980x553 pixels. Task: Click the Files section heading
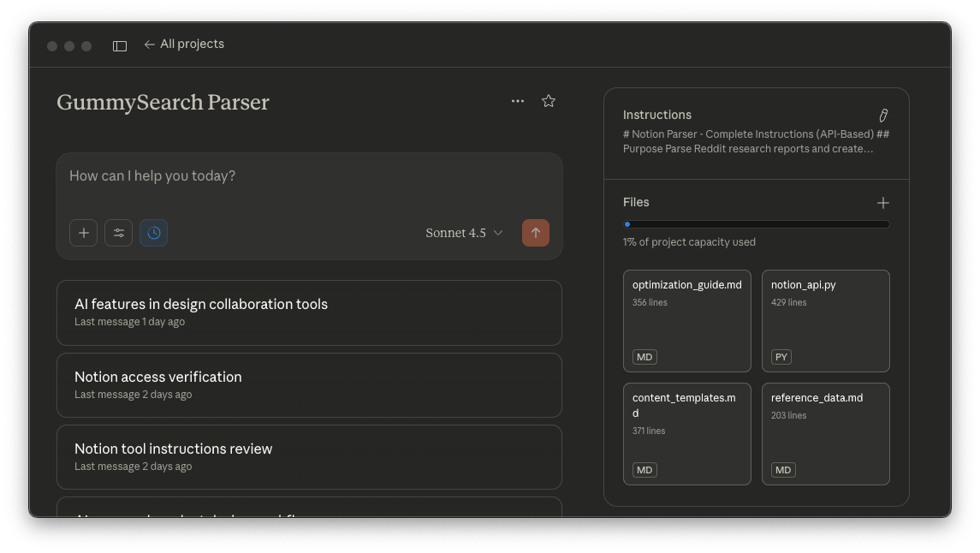(x=636, y=203)
